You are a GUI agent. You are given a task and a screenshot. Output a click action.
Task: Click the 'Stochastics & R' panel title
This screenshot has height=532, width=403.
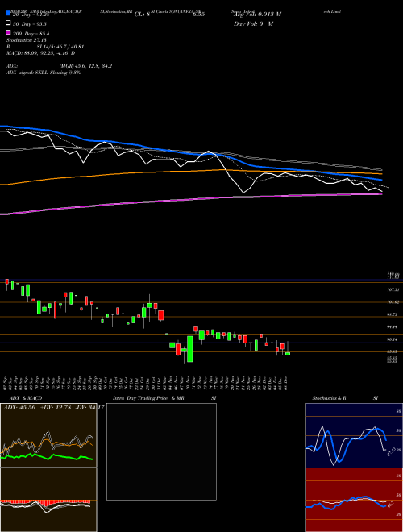tap(329, 398)
